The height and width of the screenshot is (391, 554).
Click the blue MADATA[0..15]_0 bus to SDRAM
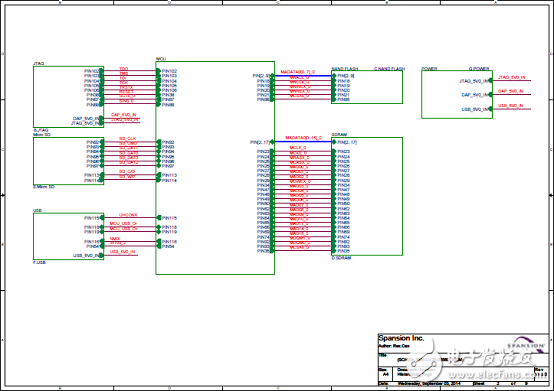pyautogui.click(x=303, y=142)
